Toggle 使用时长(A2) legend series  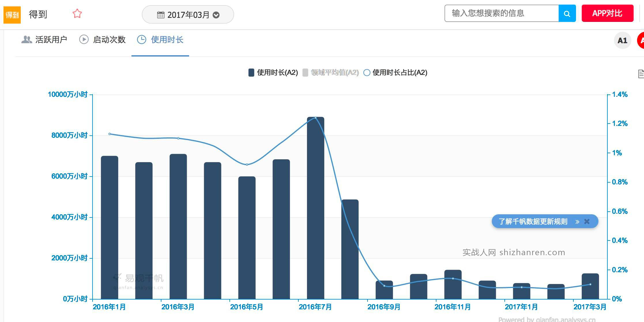pyautogui.click(x=273, y=73)
